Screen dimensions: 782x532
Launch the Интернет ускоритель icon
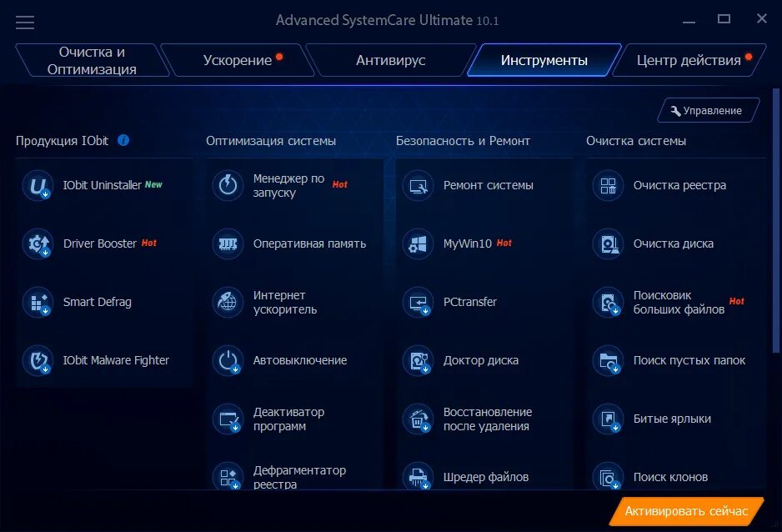click(x=228, y=302)
